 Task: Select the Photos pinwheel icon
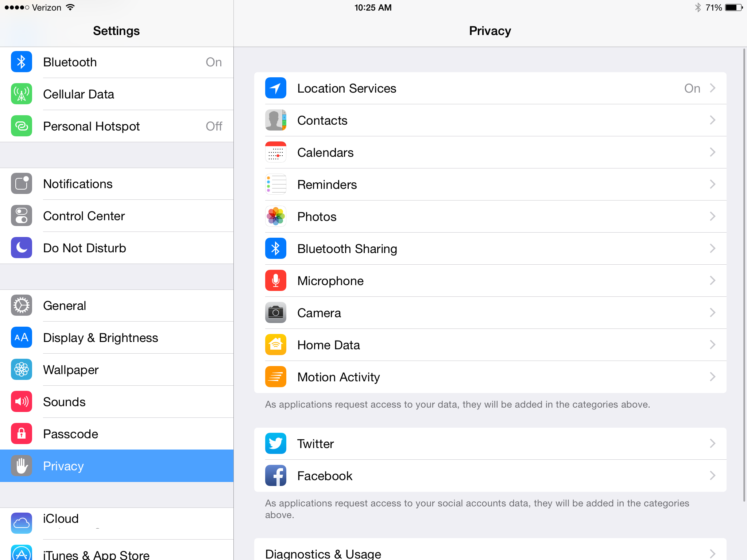[x=275, y=217]
